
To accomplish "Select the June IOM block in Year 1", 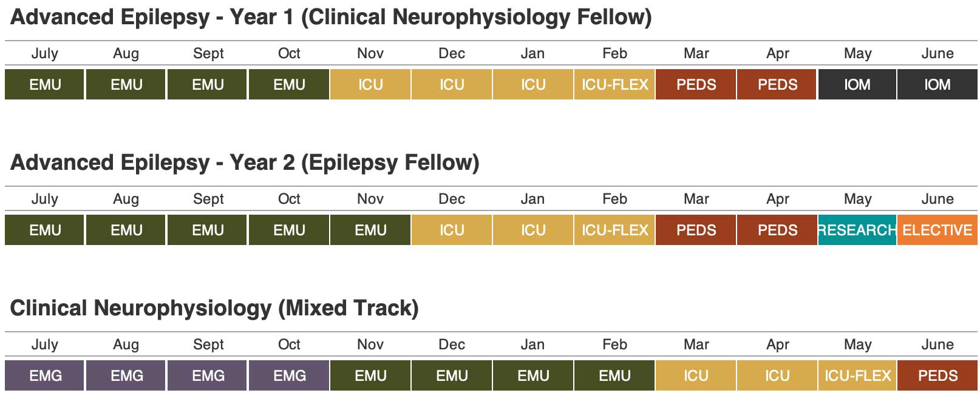I will (x=937, y=84).
